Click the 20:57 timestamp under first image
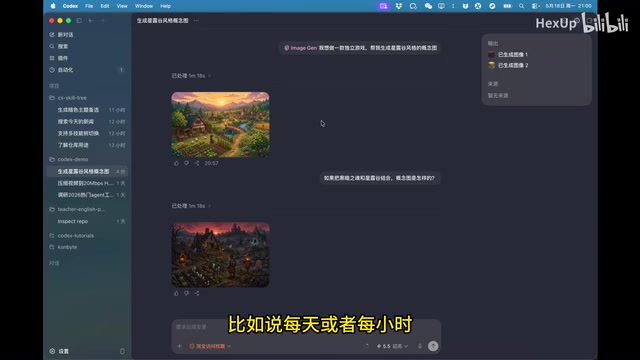The height and width of the screenshot is (360, 640). tap(211, 163)
